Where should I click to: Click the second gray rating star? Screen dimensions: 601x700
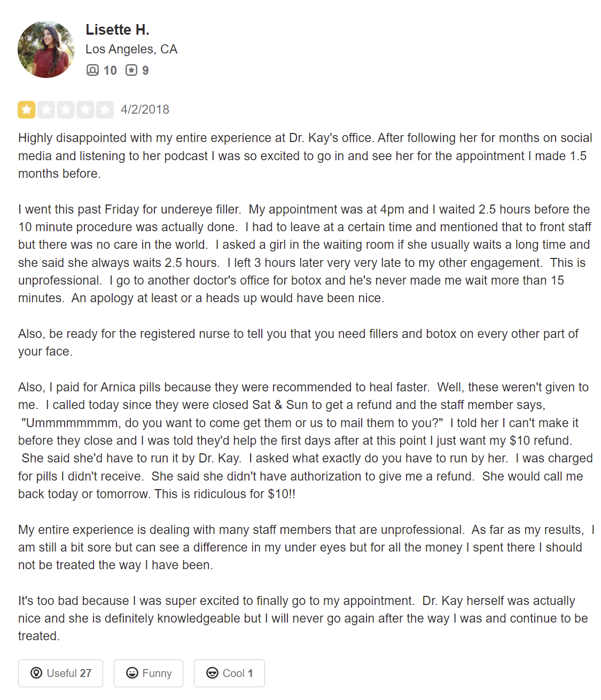(x=46, y=109)
